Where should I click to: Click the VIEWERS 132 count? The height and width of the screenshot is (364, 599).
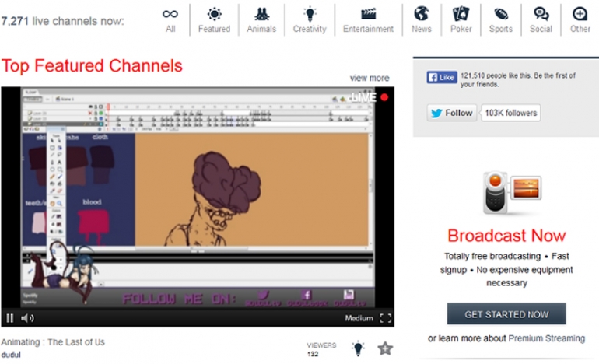321,349
